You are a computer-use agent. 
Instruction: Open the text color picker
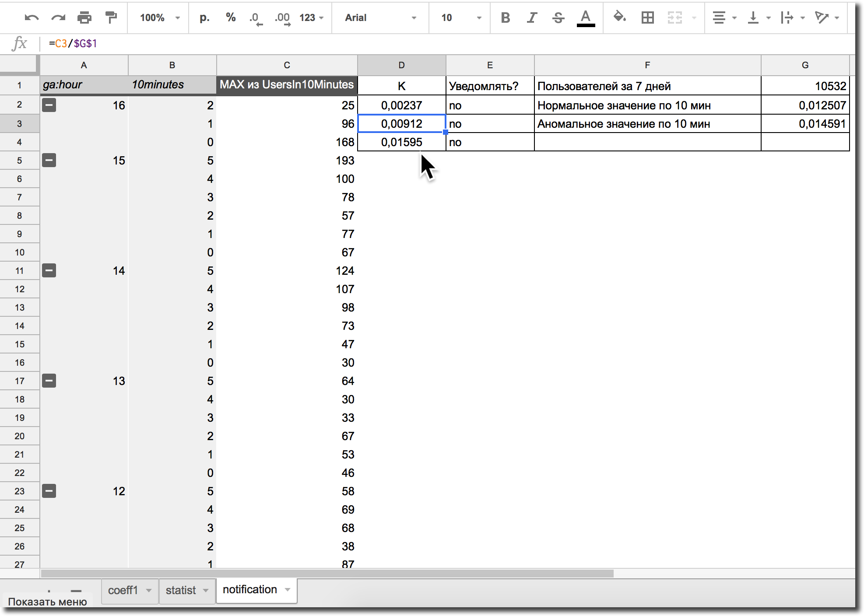pos(586,18)
